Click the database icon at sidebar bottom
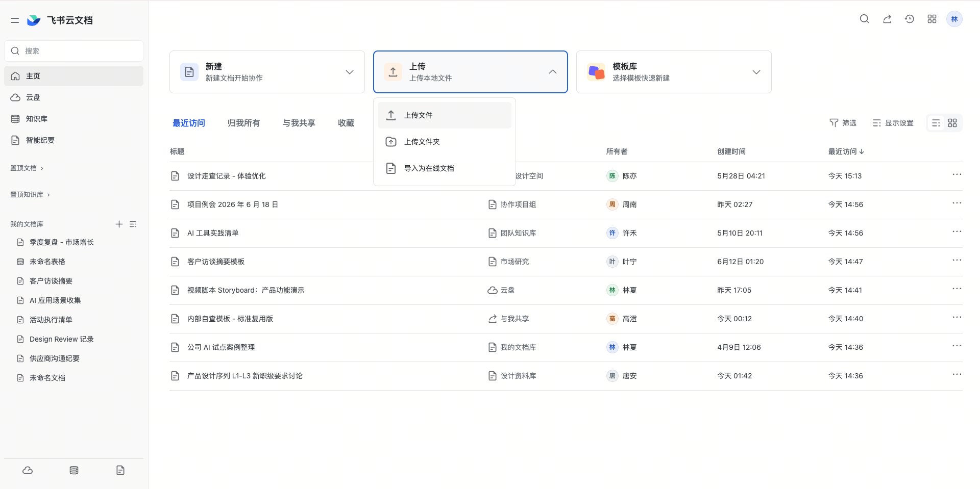This screenshot has width=980, height=489. [x=74, y=470]
